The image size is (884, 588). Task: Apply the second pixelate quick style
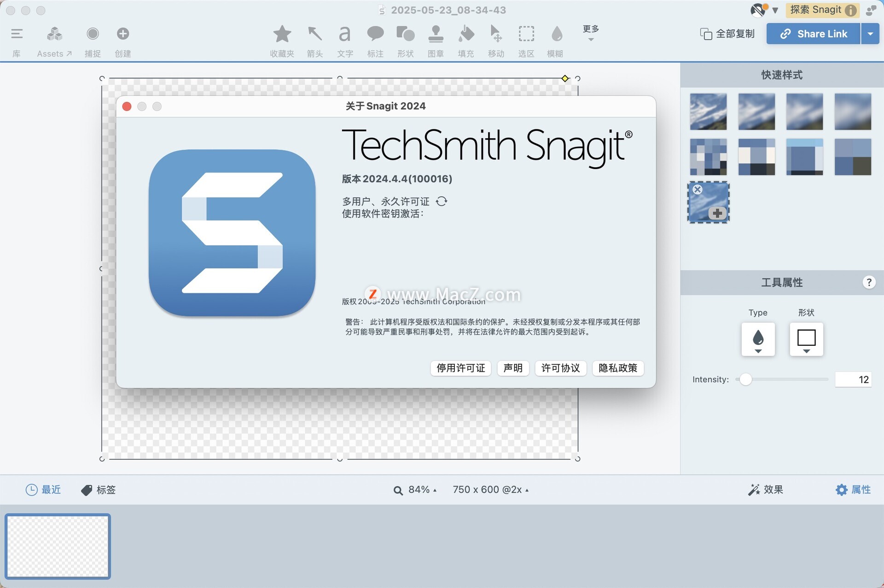point(756,157)
